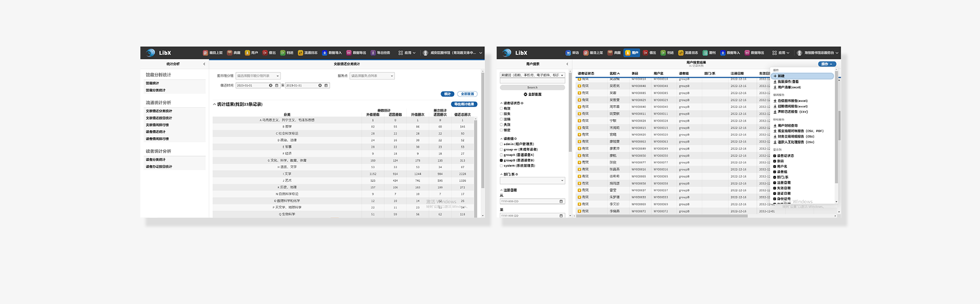Check the 有效 reader status checkbox

[x=501, y=109]
